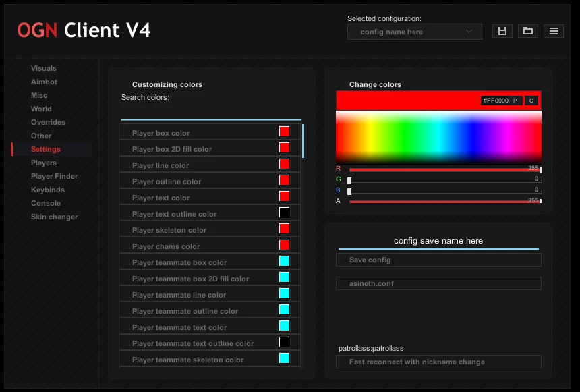Pick the Player teammate outline color swatch

(x=284, y=310)
